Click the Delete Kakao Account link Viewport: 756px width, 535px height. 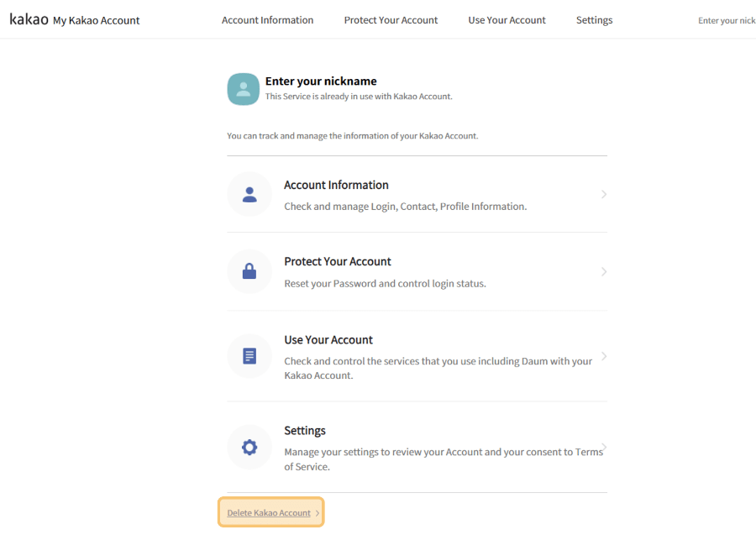click(269, 513)
